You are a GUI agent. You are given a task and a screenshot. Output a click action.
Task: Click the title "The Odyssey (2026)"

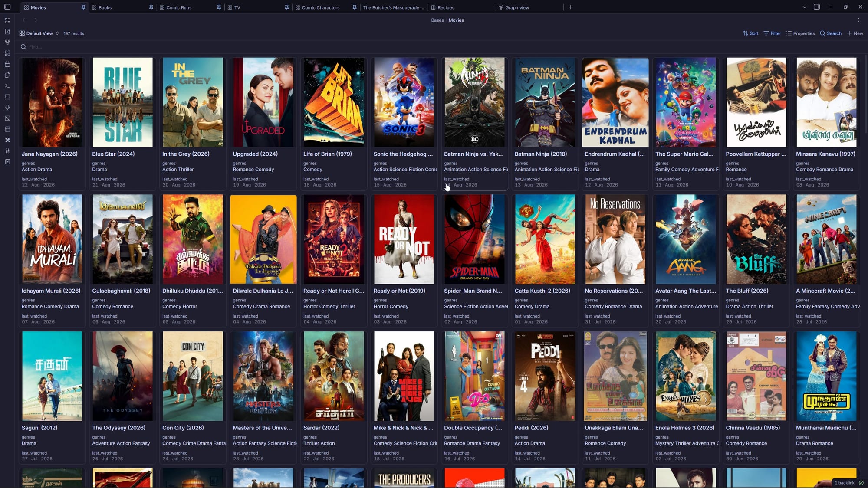click(119, 428)
